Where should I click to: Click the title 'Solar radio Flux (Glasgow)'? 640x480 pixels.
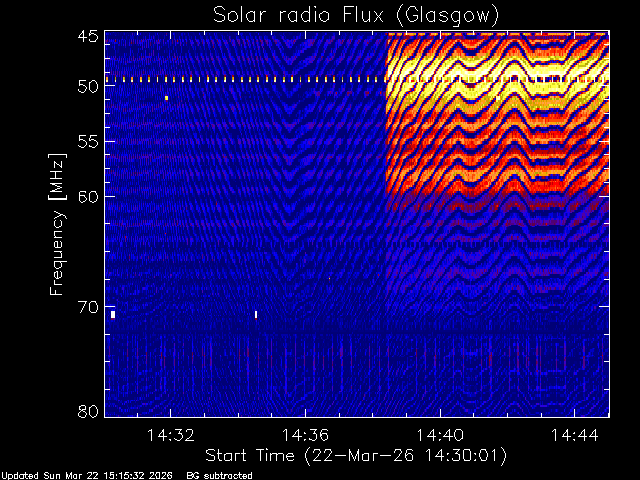[356, 15]
